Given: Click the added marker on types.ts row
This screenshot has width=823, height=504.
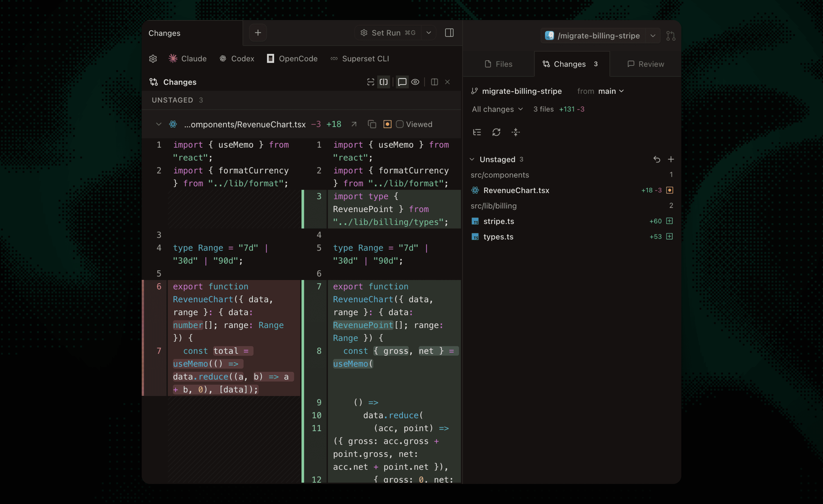Looking at the screenshot, I should coord(669,236).
